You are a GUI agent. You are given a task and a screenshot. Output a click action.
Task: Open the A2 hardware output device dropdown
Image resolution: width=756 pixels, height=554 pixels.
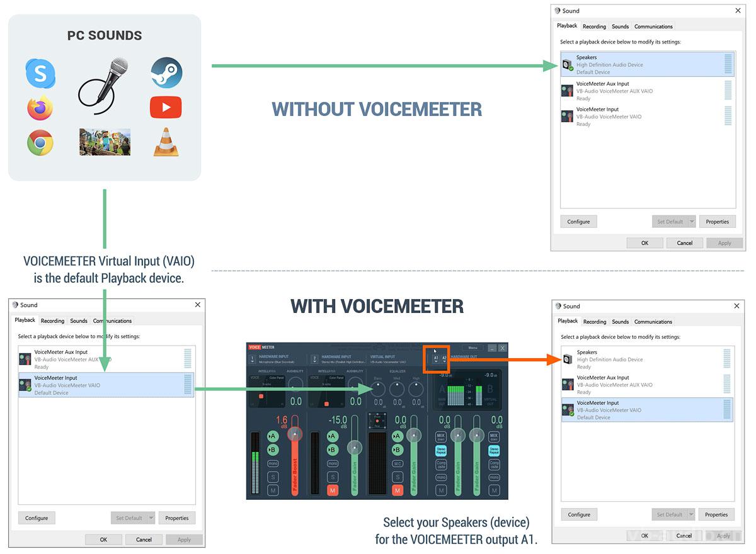(x=444, y=359)
